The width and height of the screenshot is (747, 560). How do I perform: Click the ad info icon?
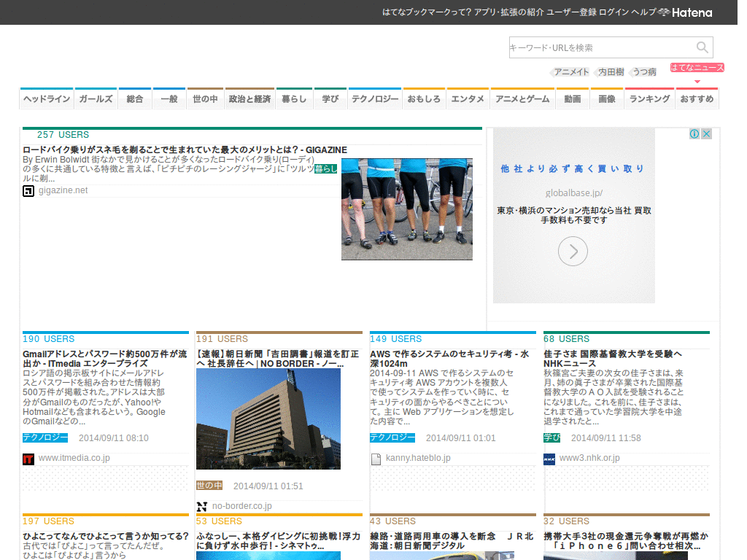(694, 134)
